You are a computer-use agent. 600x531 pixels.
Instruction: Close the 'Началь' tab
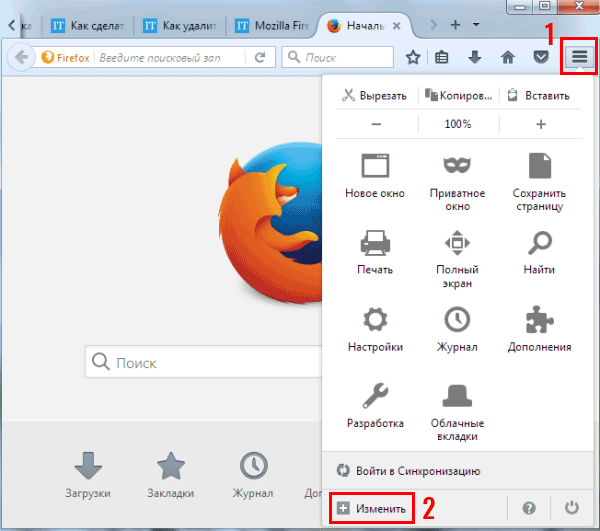click(x=397, y=26)
